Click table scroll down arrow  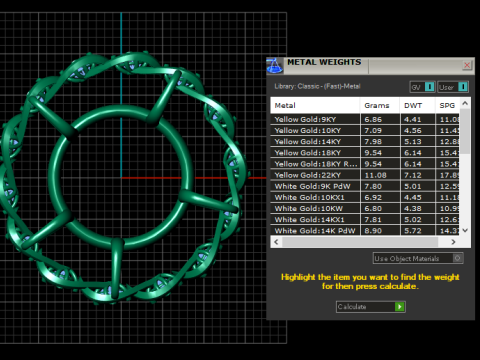465,230
